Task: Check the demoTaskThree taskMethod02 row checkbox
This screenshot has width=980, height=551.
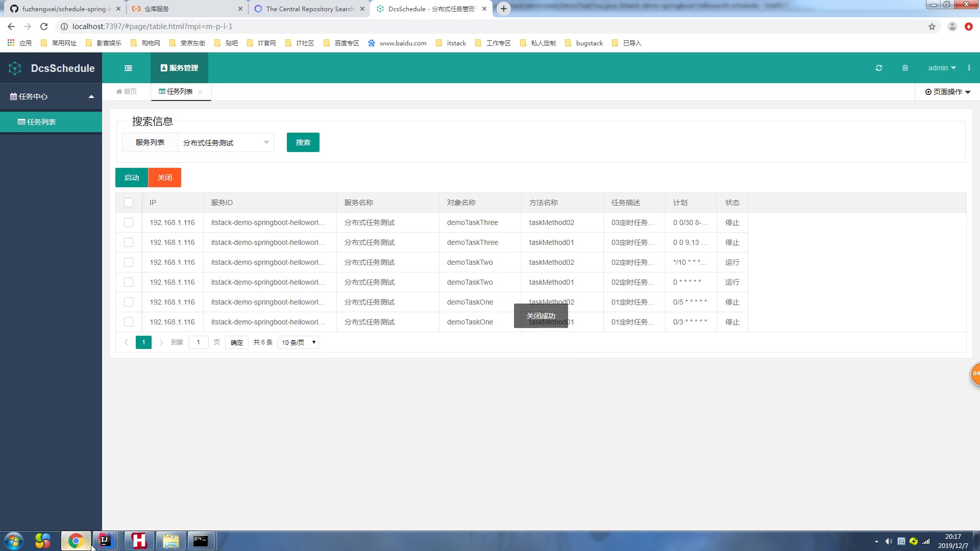Action: (129, 222)
